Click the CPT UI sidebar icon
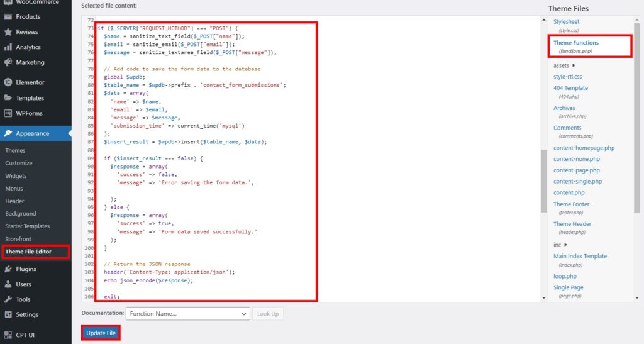 click(x=8, y=335)
